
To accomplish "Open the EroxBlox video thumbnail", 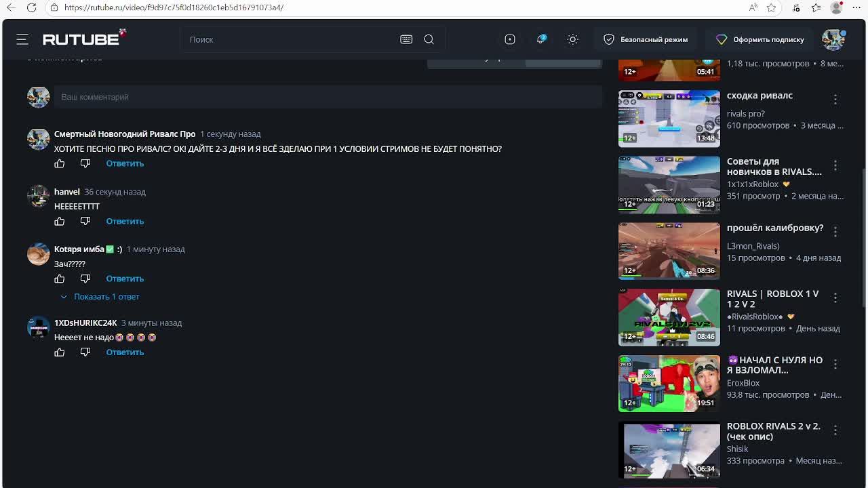I will coord(669,383).
